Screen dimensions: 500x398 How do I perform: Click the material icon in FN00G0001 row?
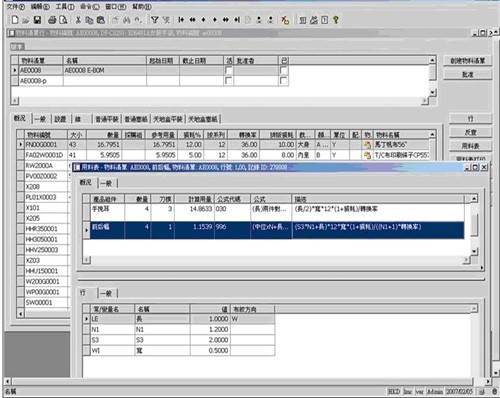pos(367,145)
